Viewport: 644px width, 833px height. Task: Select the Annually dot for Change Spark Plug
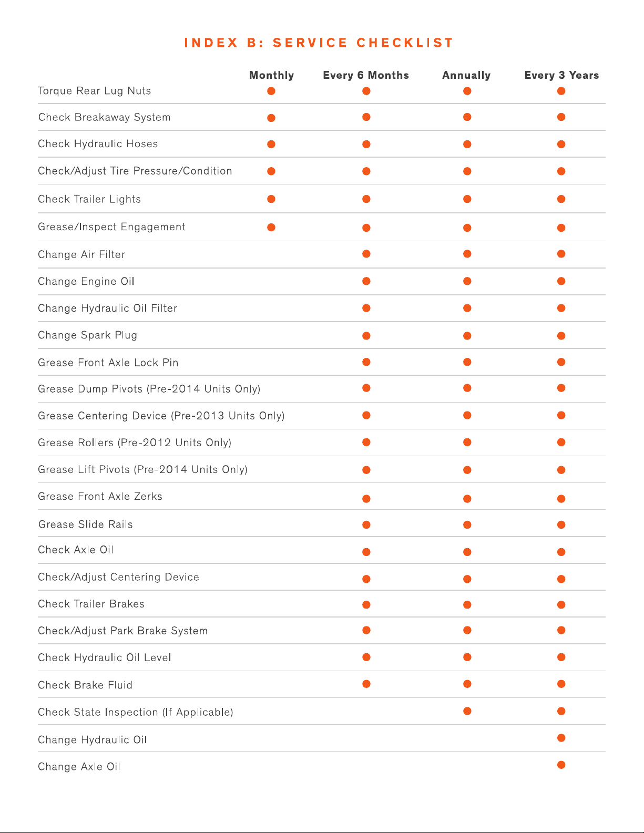(x=467, y=336)
